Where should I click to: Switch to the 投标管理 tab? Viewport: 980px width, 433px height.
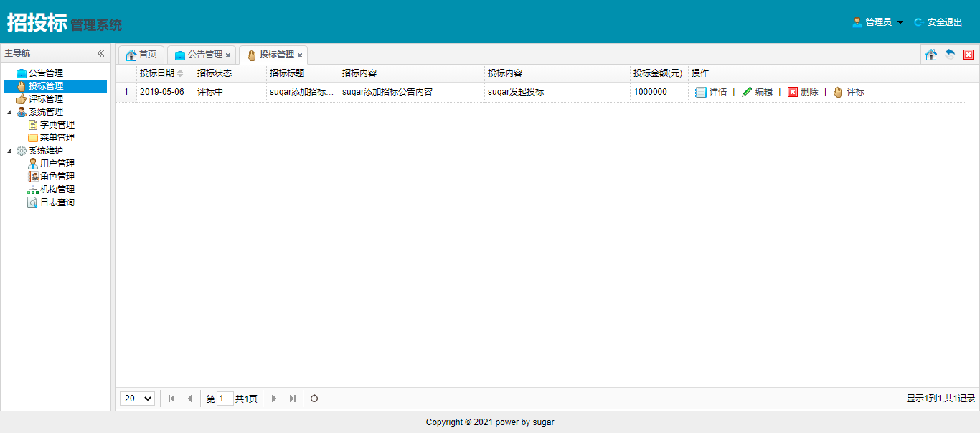tap(273, 55)
